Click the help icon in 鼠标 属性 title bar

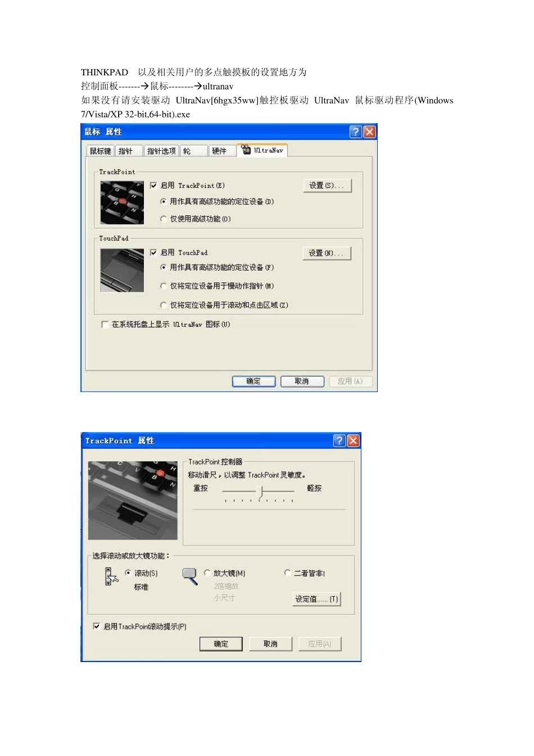click(x=355, y=132)
